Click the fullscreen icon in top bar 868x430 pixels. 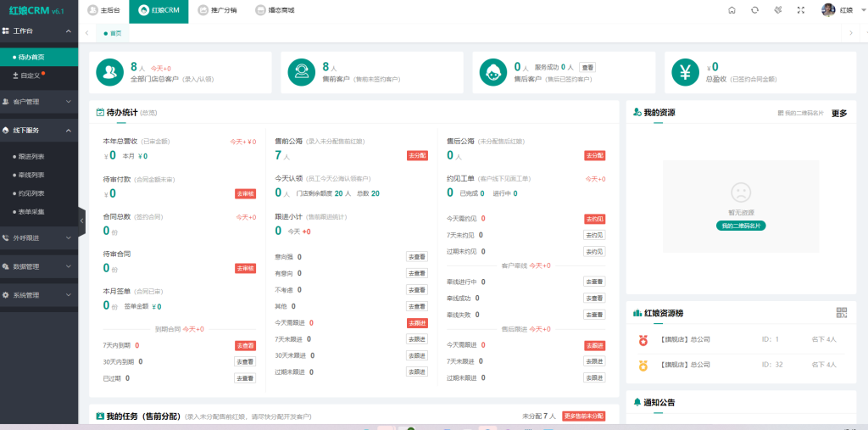coord(800,10)
